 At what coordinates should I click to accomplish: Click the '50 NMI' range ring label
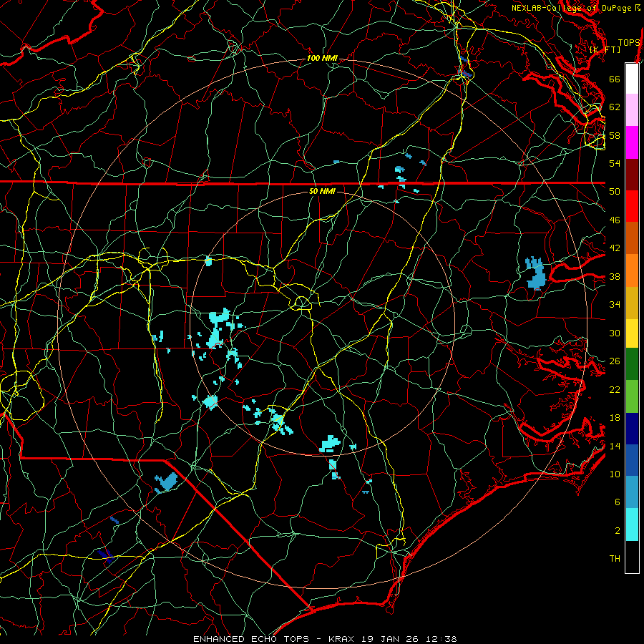coord(322,191)
